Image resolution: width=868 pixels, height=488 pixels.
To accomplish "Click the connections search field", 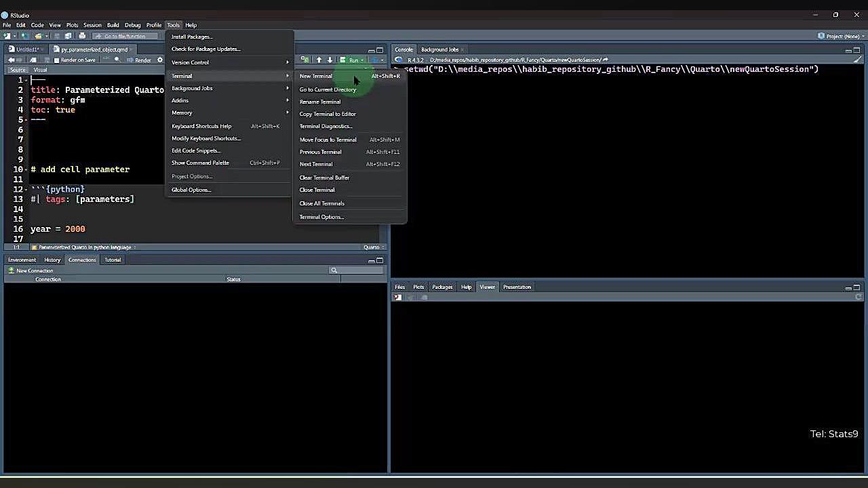I will tap(357, 270).
